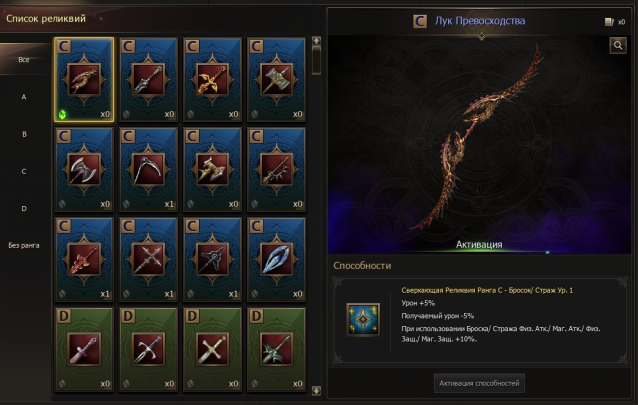Select the D-rank pink dagger relic
638x405 pixels.
point(84,349)
